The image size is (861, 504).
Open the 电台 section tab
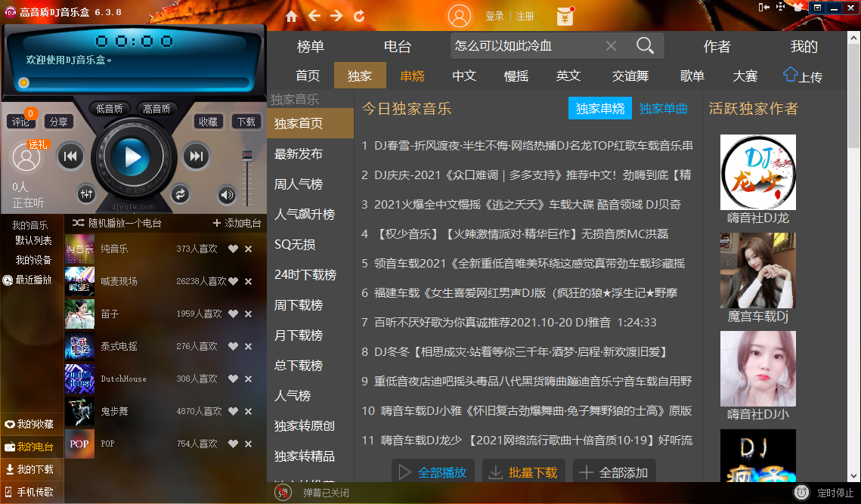pyautogui.click(x=398, y=46)
